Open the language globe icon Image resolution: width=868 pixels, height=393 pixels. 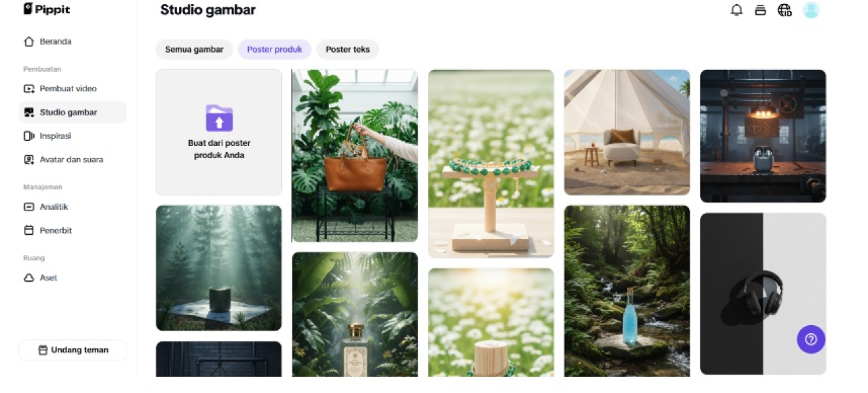coord(785,10)
